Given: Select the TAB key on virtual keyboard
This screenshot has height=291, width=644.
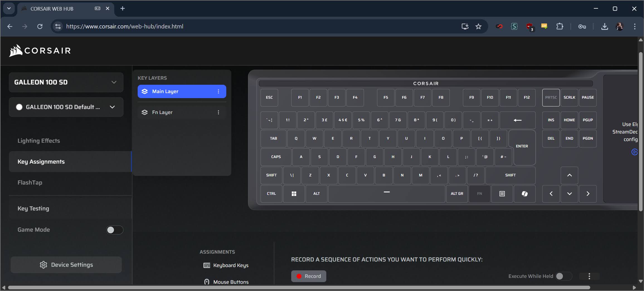Looking at the screenshot, I should click(273, 139).
